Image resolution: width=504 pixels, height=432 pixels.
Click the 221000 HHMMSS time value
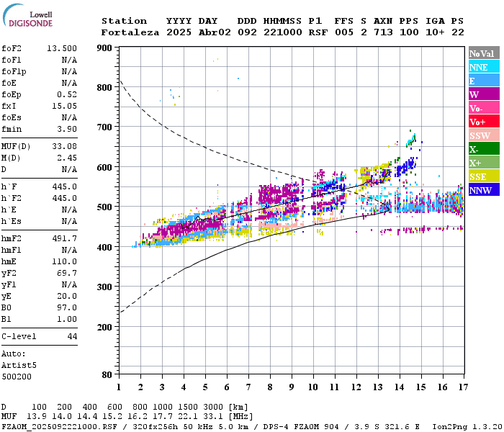coord(282,32)
